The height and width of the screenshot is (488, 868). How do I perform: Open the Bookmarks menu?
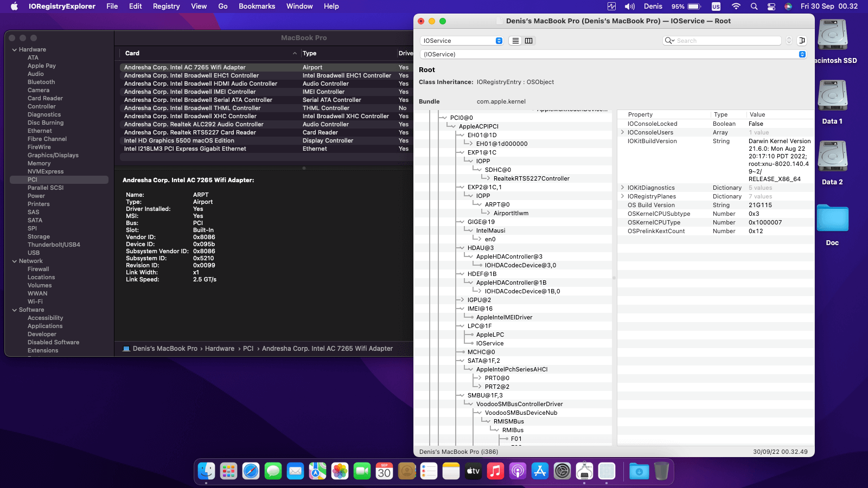(257, 7)
